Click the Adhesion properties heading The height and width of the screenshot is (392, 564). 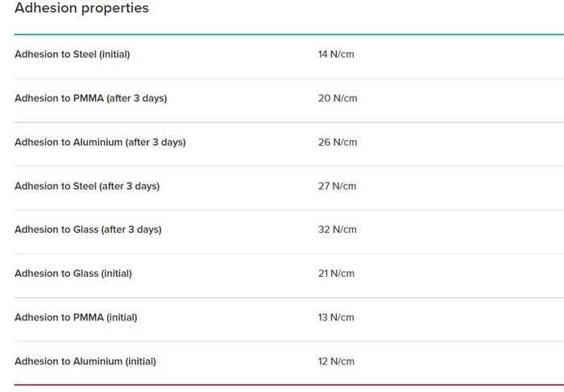coord(81,9)
